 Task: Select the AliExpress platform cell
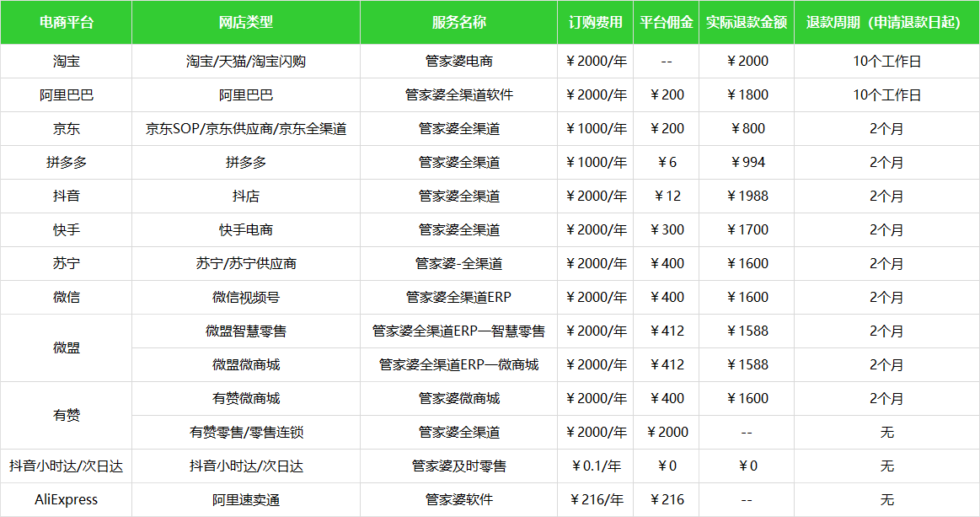click(67, 500)
